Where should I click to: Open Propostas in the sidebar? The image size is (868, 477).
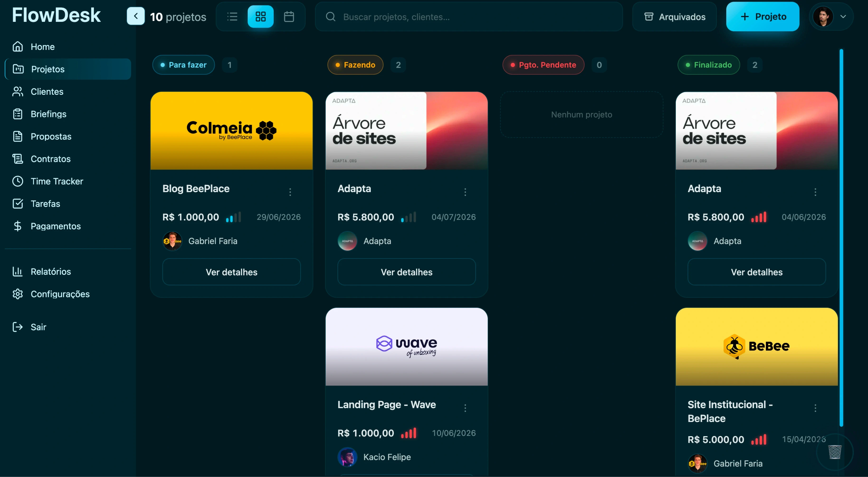pos(67,137)
